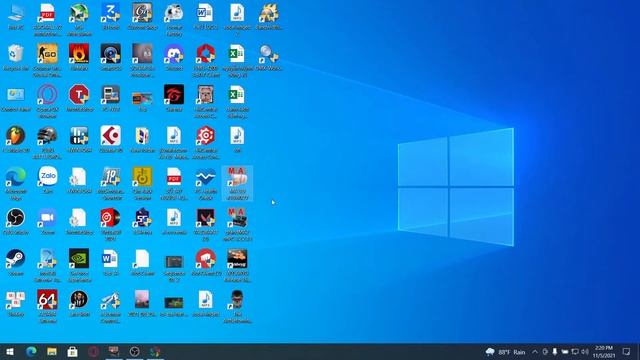640x360 pixels.
Task: Launch the Garena shortcut
Action: click(174, 99)
